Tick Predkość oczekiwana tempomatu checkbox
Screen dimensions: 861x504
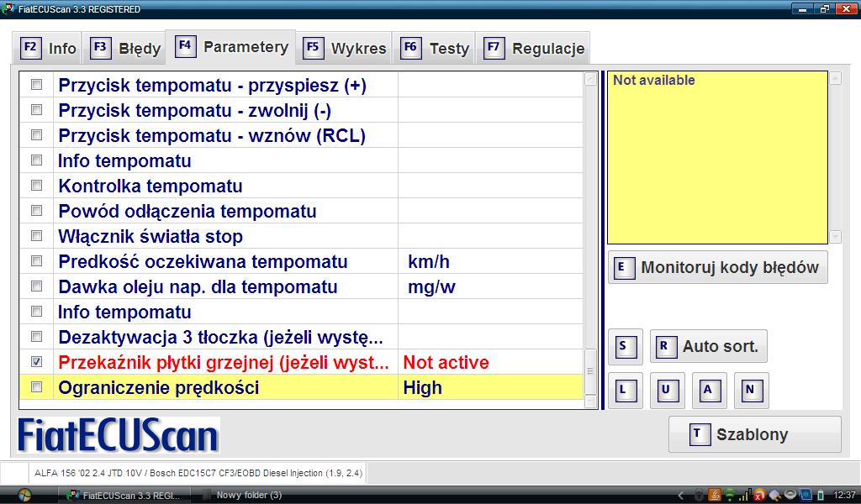(36, 261)
